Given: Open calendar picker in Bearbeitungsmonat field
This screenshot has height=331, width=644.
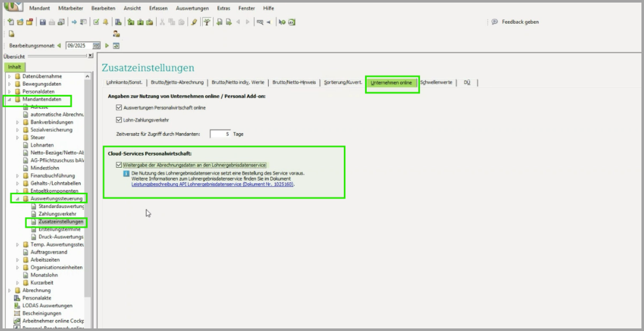Looking at the screenshot, I should pyautogui.click(x=97, y=45).
